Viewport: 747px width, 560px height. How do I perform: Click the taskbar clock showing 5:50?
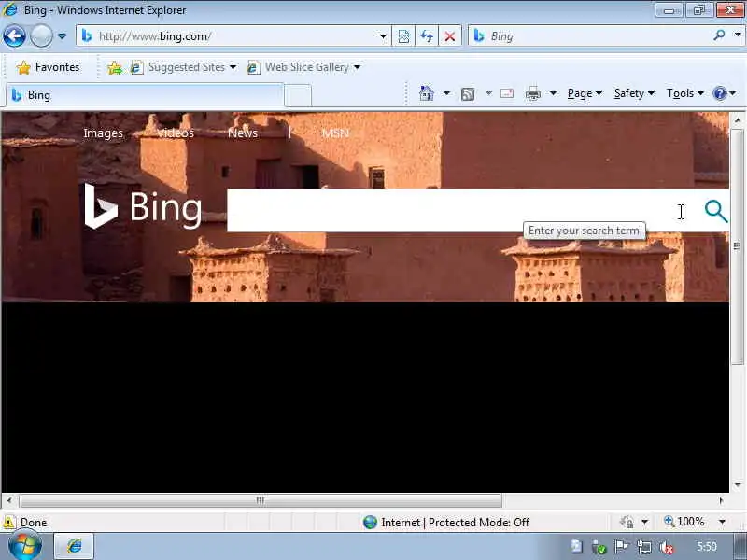pos(706,546)
